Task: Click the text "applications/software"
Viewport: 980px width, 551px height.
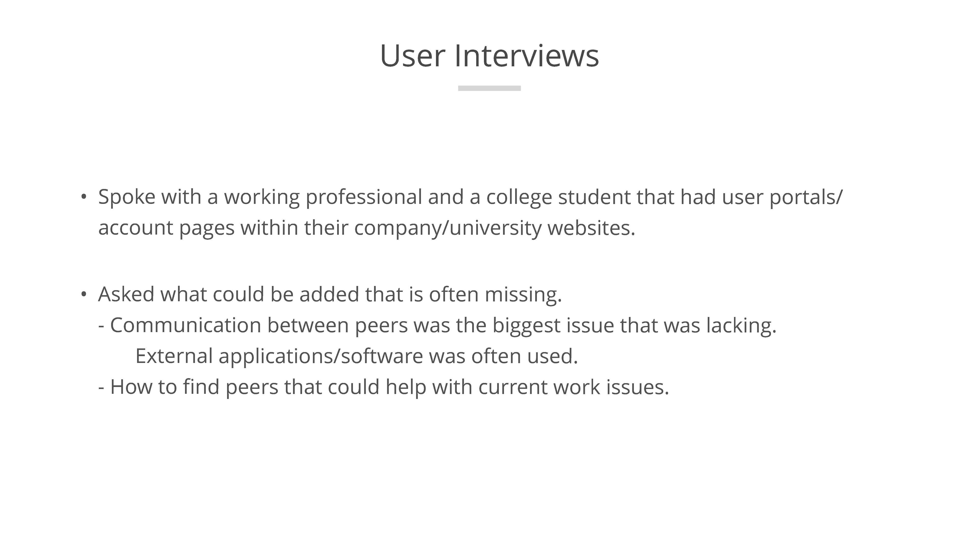Action: (321, 356)
